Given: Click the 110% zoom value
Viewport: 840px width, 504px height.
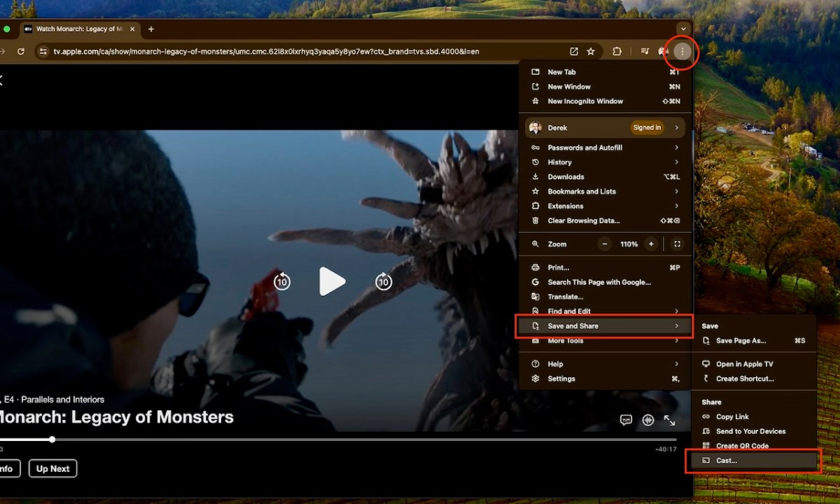Looking at the screenshot, I should [x=629, y=244].
